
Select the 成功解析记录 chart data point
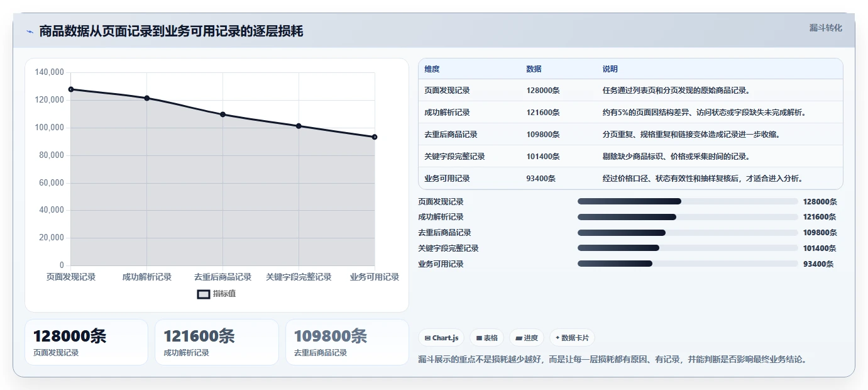pos(147,98)
